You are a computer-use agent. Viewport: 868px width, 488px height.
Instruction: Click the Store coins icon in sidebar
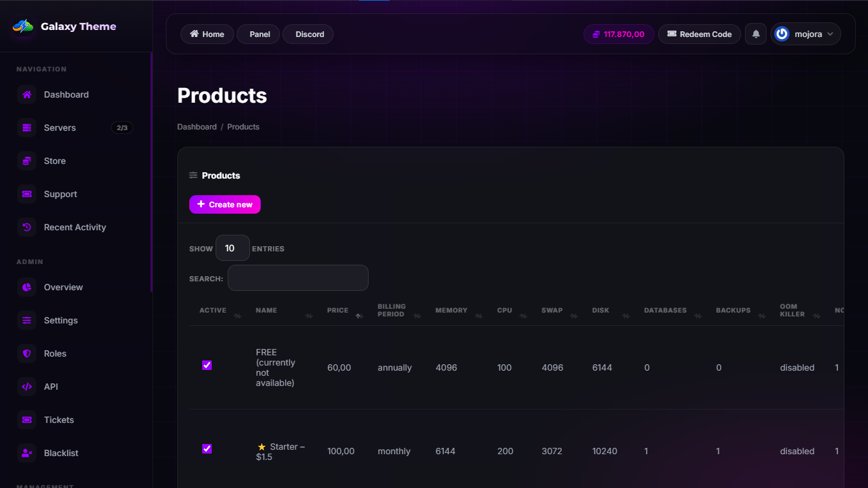[27, 161]
